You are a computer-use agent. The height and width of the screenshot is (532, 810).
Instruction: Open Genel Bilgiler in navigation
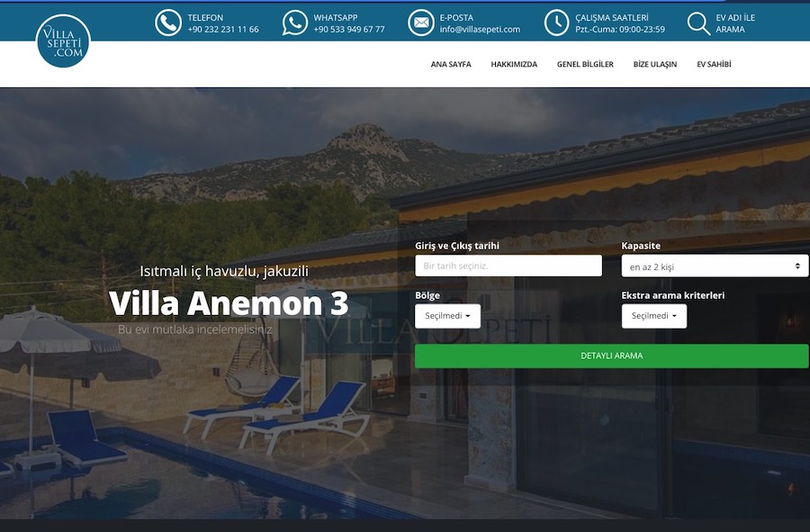[585, 65]
